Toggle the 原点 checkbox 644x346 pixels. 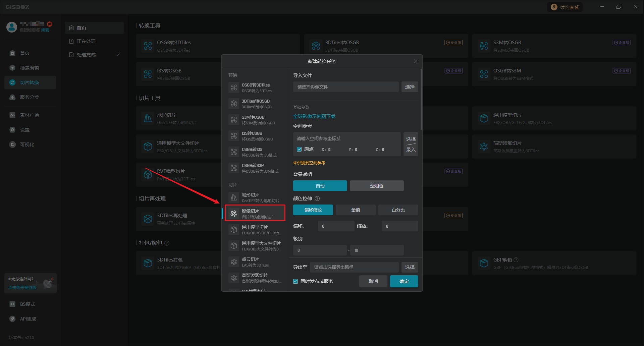click(x=299, y=150)
